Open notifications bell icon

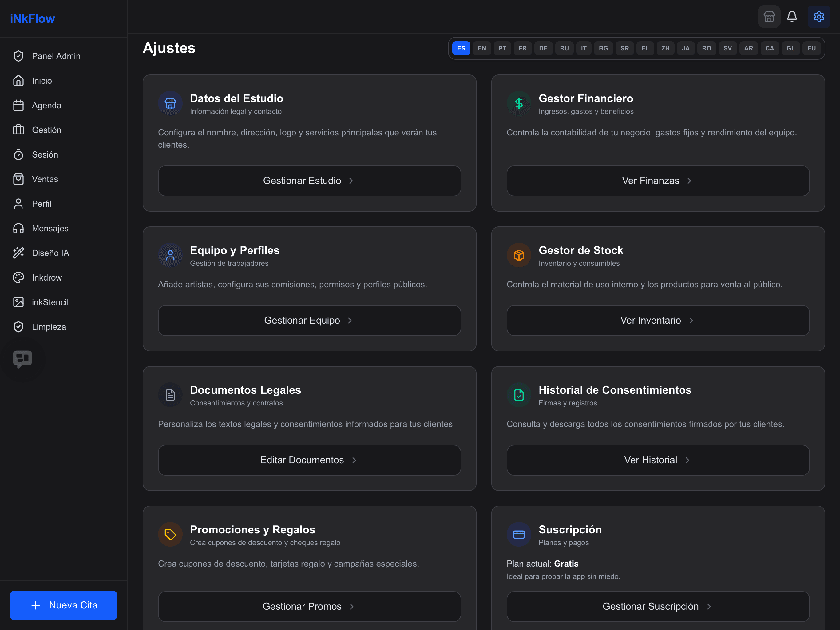point(792,17)
